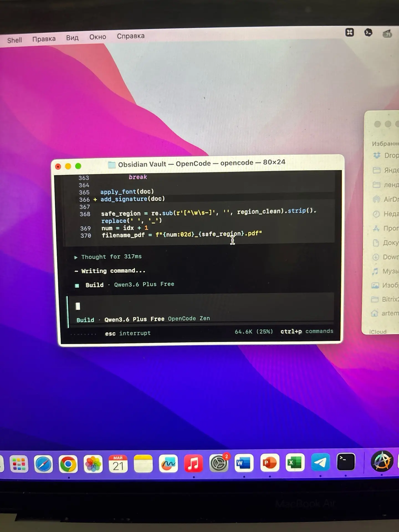
Task: Click the chat bubble icon in menu bar
Action: 368,32
